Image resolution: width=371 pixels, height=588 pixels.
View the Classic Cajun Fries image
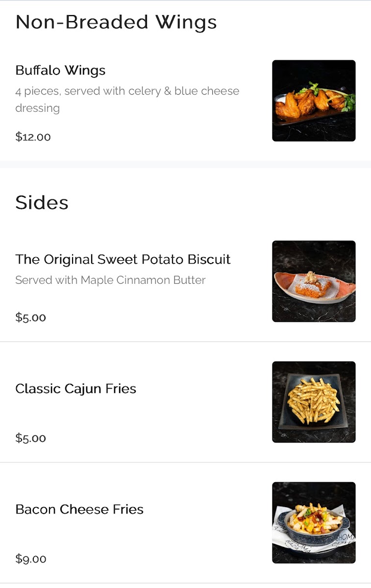tap(314, 402)
